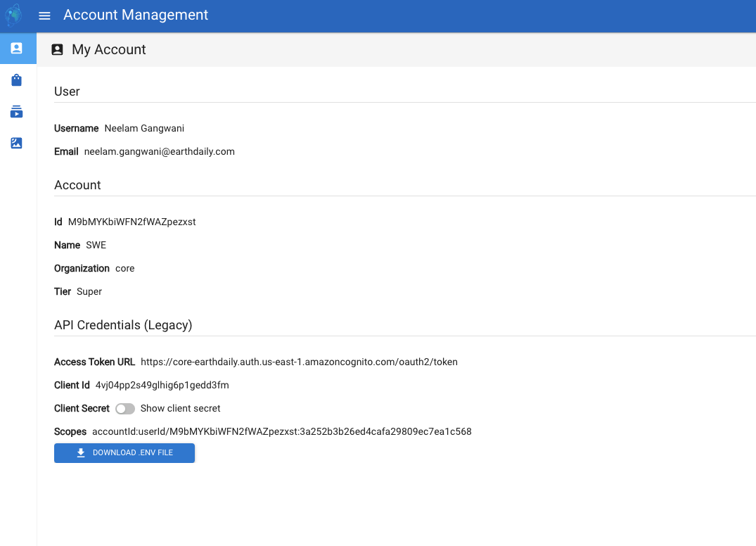
Task: Click the download arrow icon on the .ENV button
Action: [x=79, y=452]
